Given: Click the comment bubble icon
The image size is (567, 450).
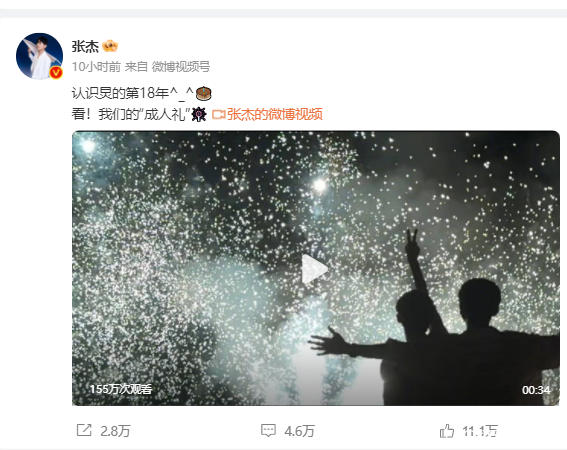Looking at the screenshot, I should click(x=268, y=430).
